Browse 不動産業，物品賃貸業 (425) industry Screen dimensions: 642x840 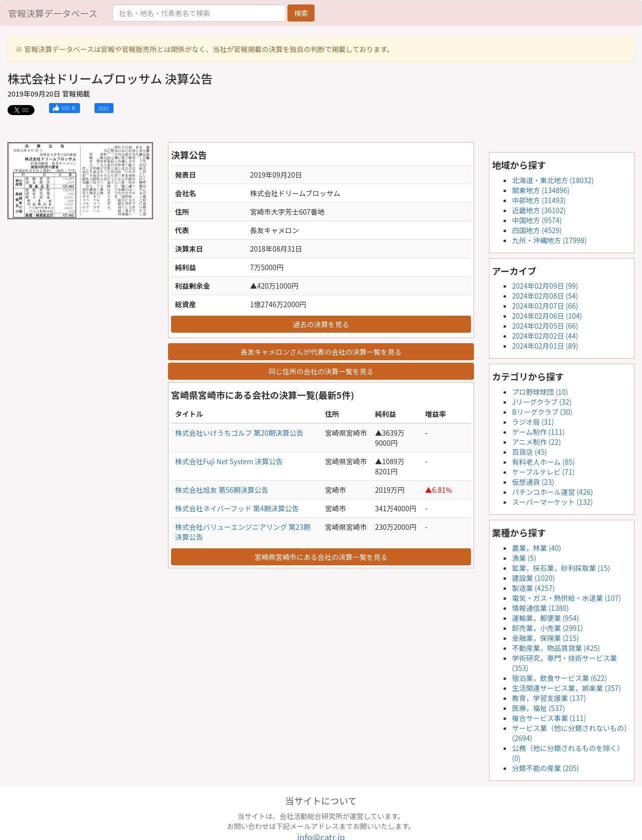556,648
